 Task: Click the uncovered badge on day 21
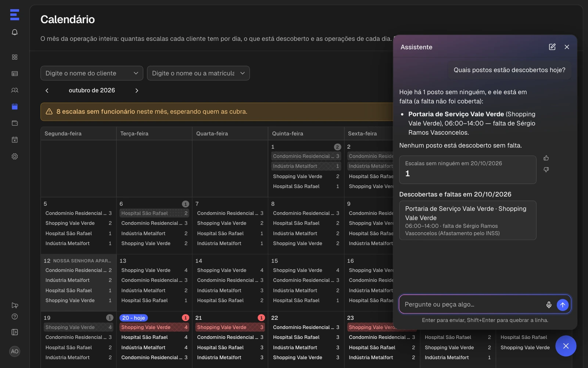(261, 318)
